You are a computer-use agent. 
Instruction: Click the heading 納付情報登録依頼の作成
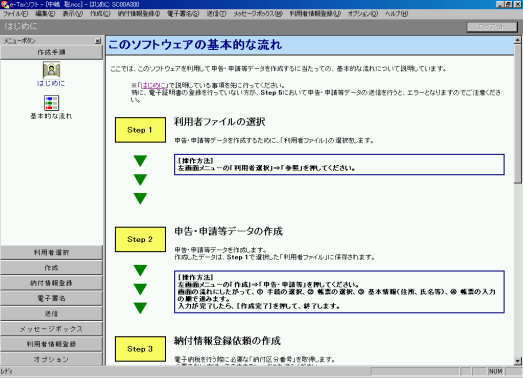(x=227, y=341)
